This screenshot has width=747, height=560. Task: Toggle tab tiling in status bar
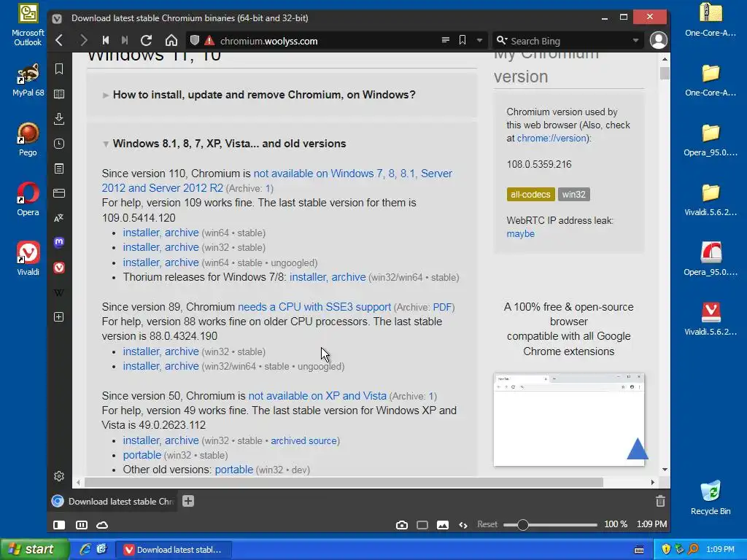click(82, 525)
